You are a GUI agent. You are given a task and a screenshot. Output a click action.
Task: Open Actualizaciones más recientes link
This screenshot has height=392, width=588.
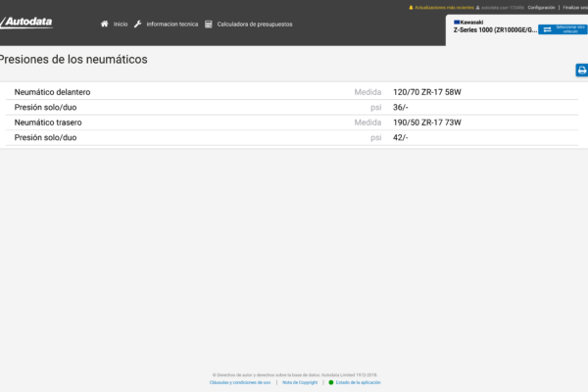(444, 7)
